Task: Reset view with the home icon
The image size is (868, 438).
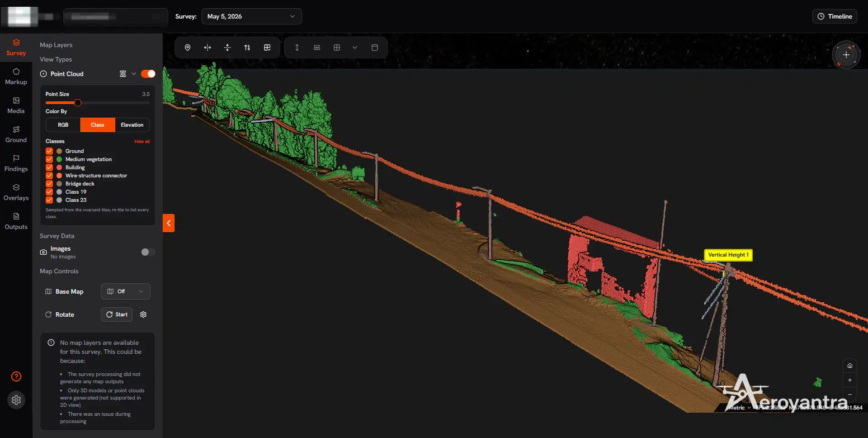Action: pyautogui.click(x=850, y=366)
